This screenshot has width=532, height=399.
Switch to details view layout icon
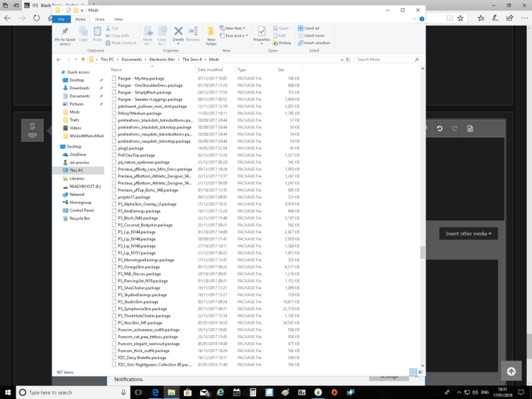tap(413, 372)
